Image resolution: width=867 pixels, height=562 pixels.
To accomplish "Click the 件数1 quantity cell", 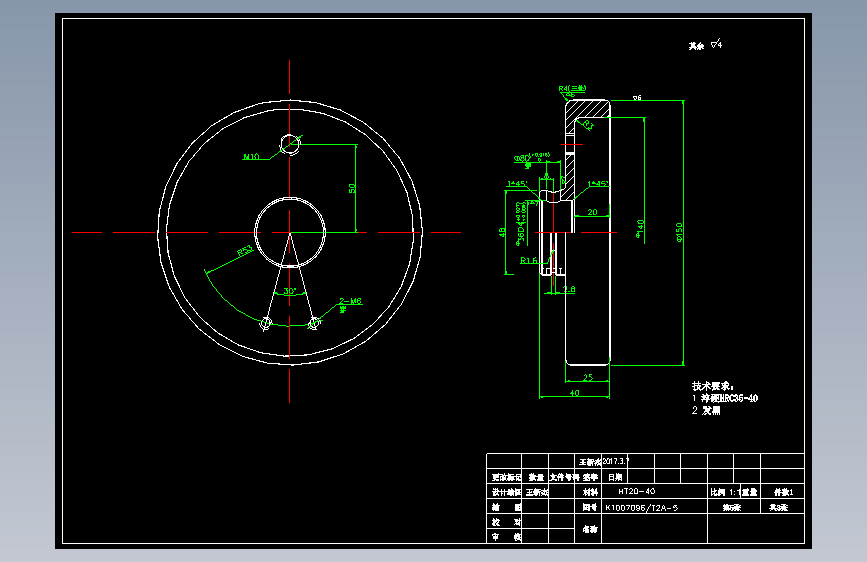I will coord(783,492).
